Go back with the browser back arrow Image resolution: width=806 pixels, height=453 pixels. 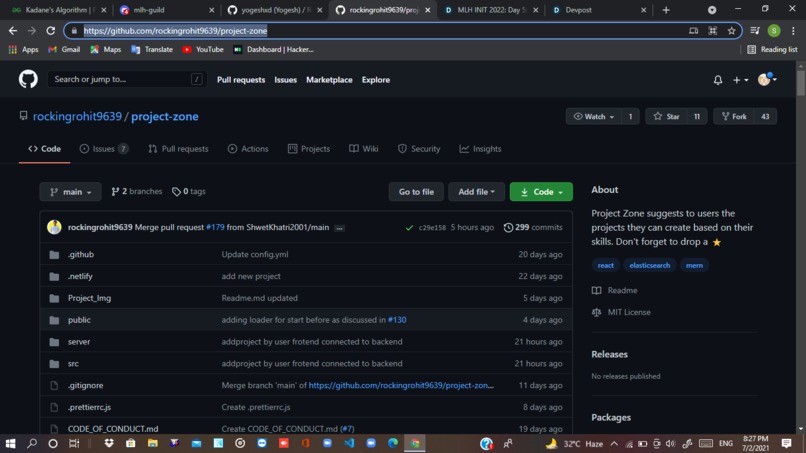pos(13,31)
